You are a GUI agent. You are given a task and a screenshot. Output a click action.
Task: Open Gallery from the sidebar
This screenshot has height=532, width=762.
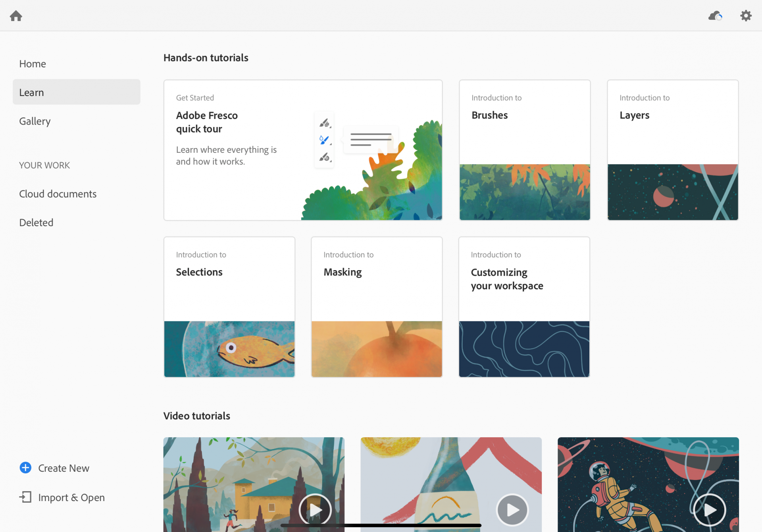35,121
